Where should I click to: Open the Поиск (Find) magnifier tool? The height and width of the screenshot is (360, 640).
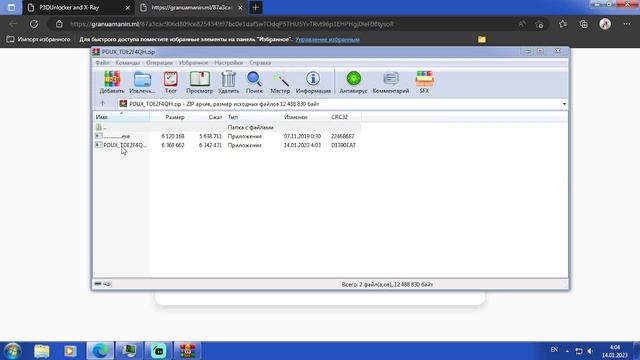pyautogui.click(x=254, y=82)
